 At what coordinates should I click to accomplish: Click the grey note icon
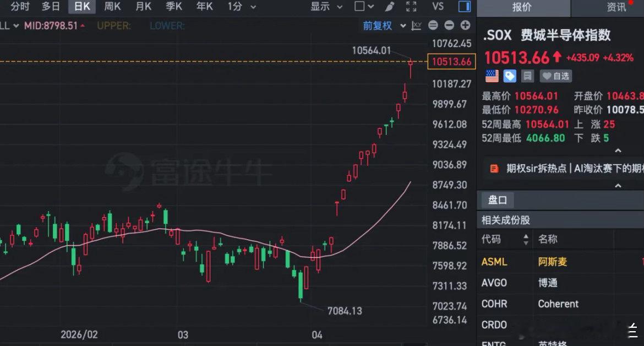point(528,76)
